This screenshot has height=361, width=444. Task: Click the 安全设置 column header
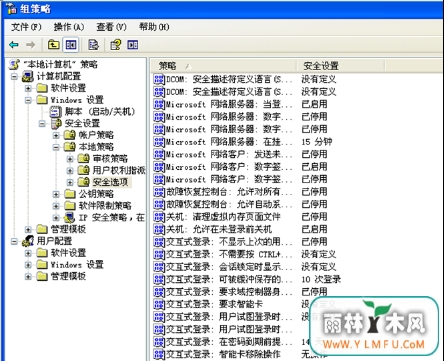[x=341, y=66]
